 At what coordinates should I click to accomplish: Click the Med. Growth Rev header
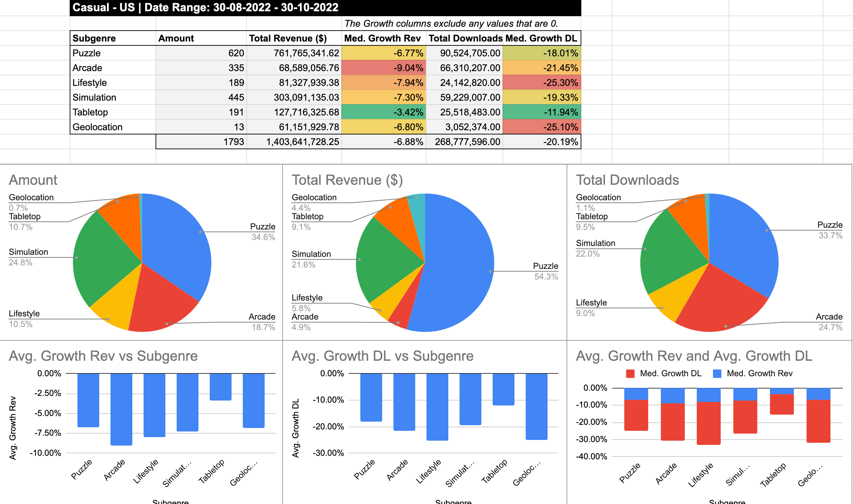click(384, 38)
